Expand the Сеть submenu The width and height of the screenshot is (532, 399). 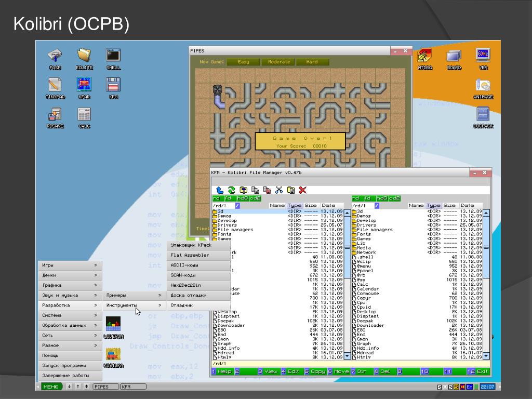pyautogui.click(x=70, y=335)
